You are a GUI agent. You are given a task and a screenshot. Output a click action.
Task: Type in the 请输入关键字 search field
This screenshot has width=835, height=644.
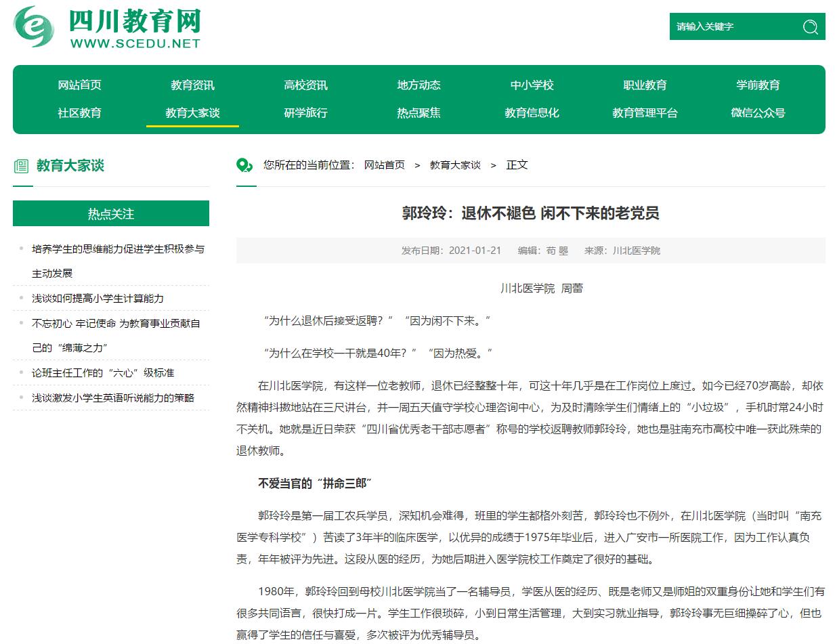733,26
